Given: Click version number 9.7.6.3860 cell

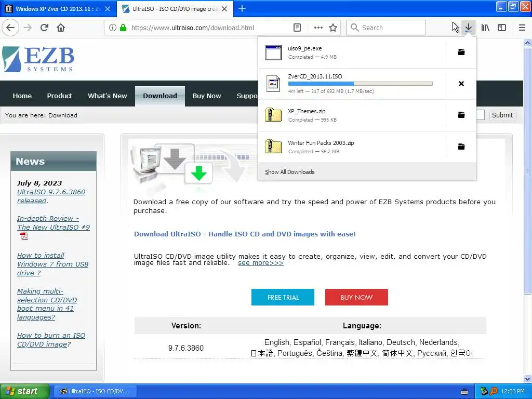Looking at the screenshot, I should click(186, 348).
